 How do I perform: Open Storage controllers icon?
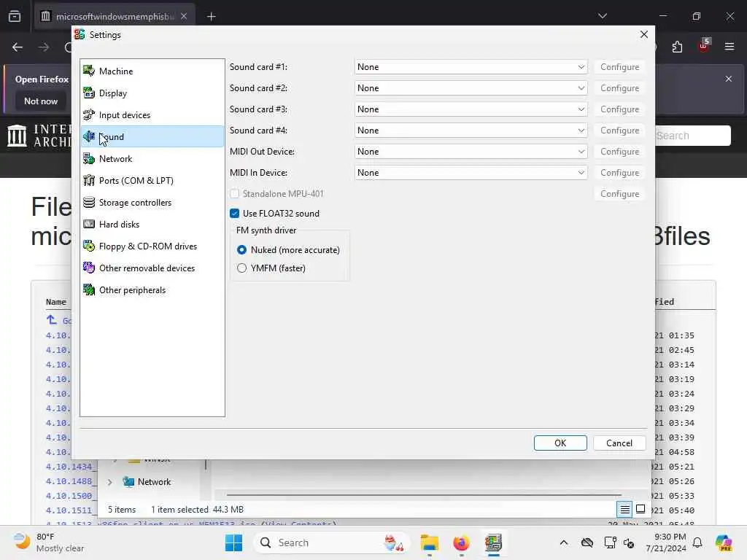coord(88,203)
